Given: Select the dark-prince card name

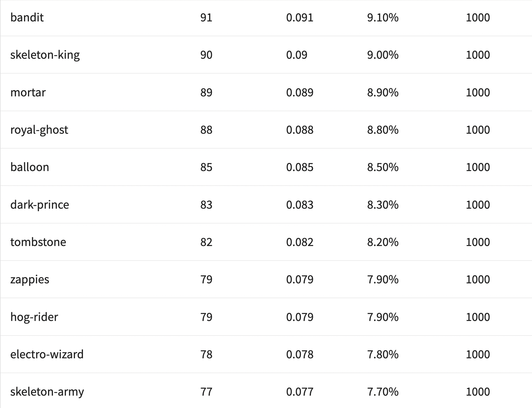Looking at the screenshot, I should pyautogui.click(x=40, y=205).
